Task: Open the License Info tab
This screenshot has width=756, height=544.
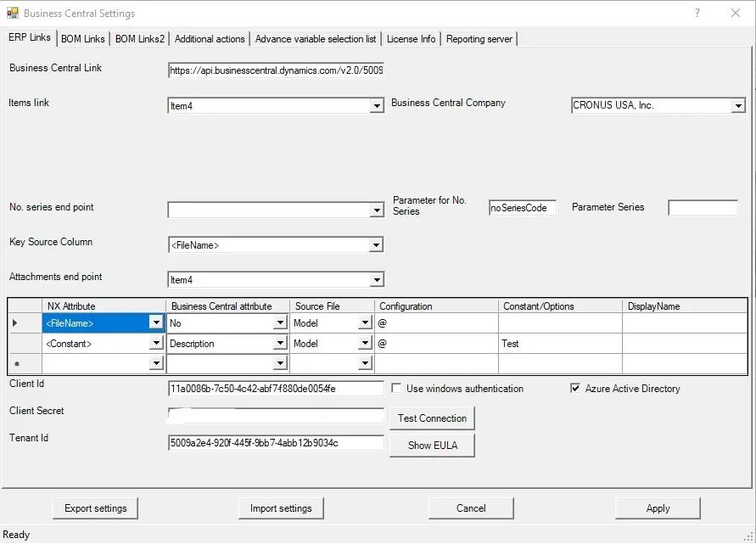Action: tap(412, 38)
